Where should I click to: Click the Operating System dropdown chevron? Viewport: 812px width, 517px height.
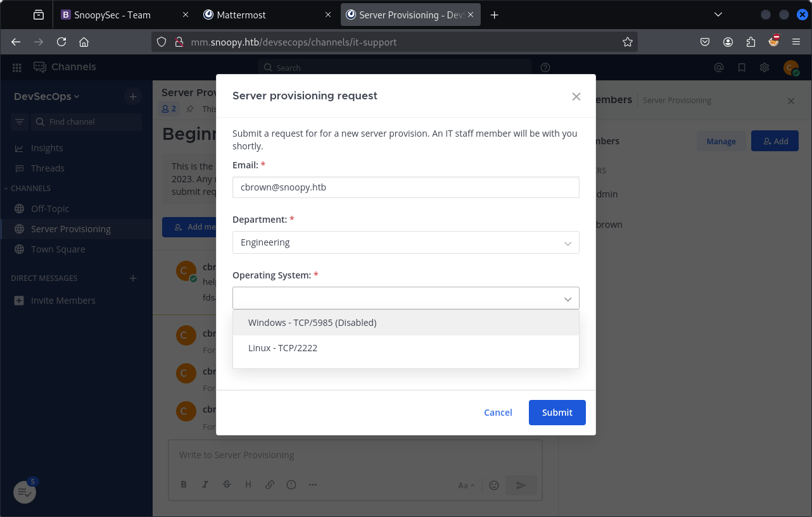pyautogui.click(x=568, y=299)
